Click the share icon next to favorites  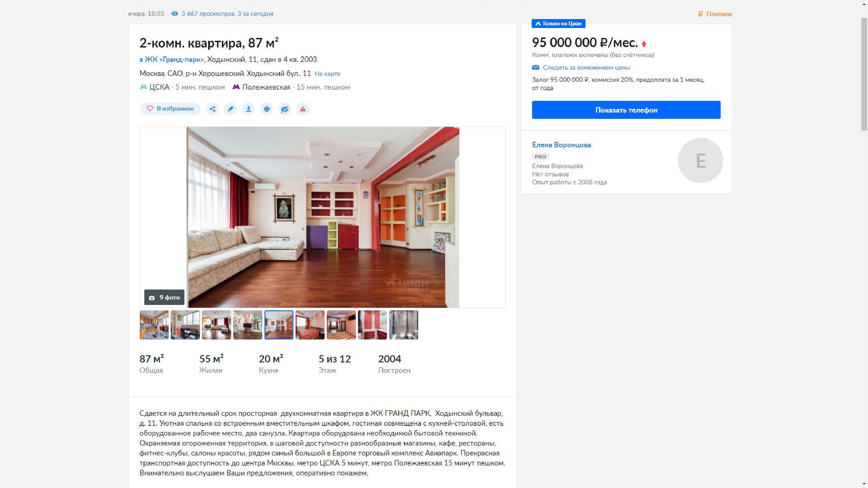pyautogui.click(x=212, y=109)
